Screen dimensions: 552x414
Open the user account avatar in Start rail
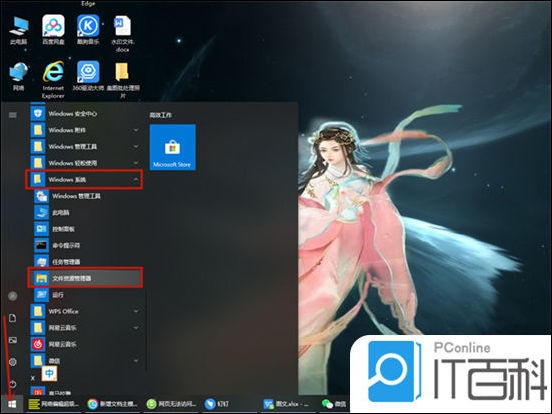pyautogui.click(x=13, y=296)
